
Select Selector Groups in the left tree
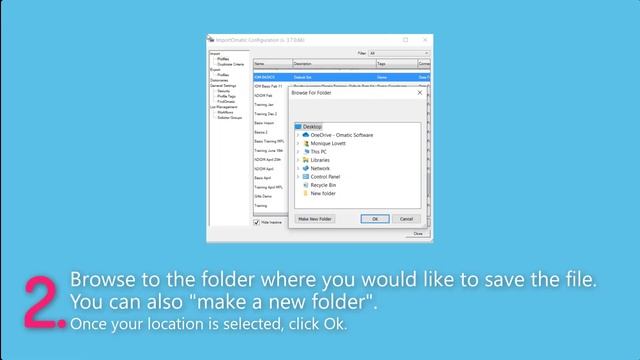[x=230, y=118]
